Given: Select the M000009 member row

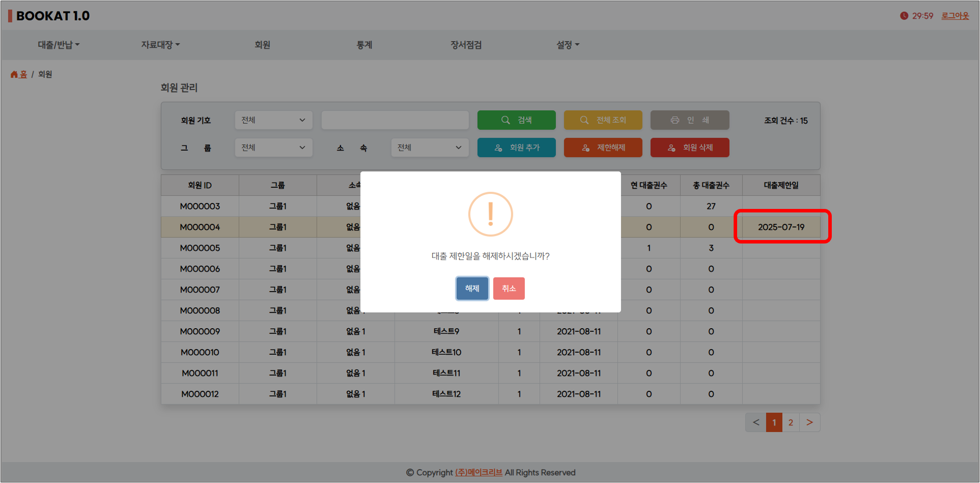Looking at the screenshot, I should pos(200,331).
